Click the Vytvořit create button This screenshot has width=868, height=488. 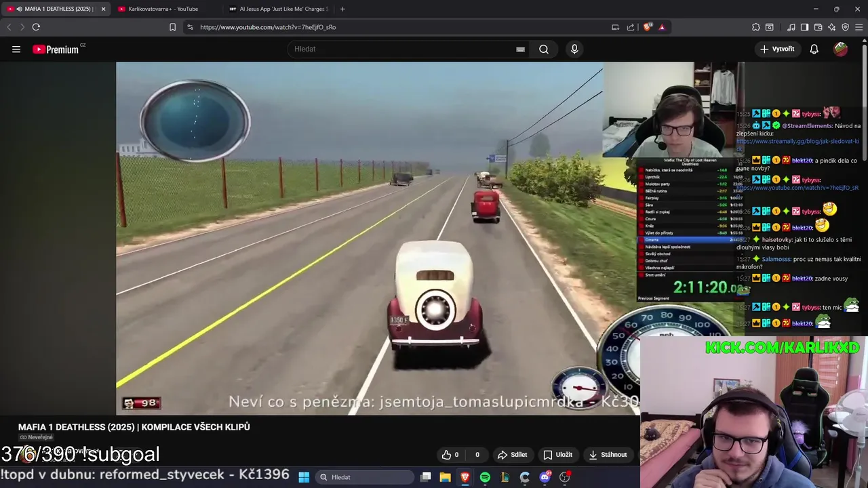pyautogui.click(x=777, y=49)
